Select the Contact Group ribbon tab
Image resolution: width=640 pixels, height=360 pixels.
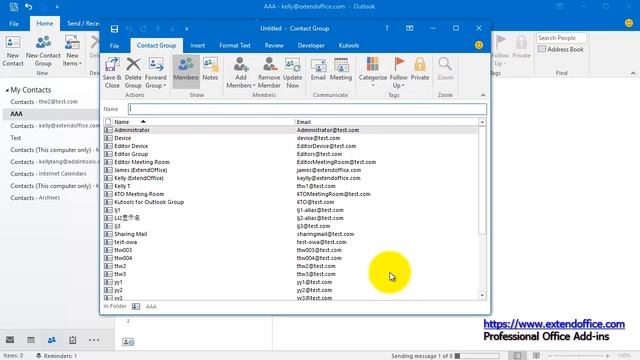[x=156, y=46]
